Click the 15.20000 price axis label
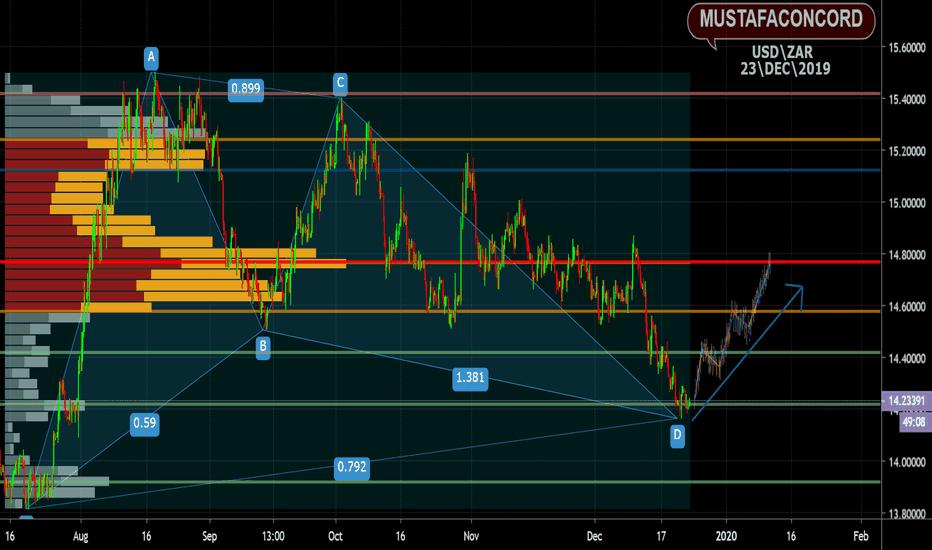 906,151
